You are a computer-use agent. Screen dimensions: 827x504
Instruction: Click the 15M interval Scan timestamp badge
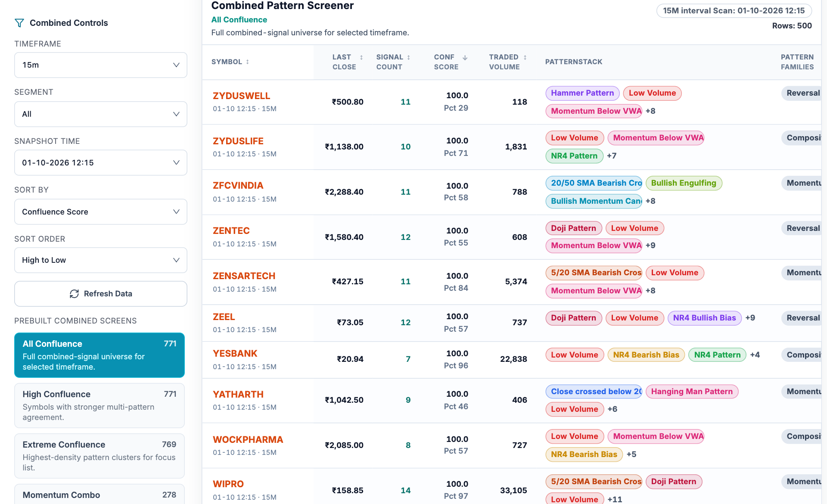click(734, 11)
